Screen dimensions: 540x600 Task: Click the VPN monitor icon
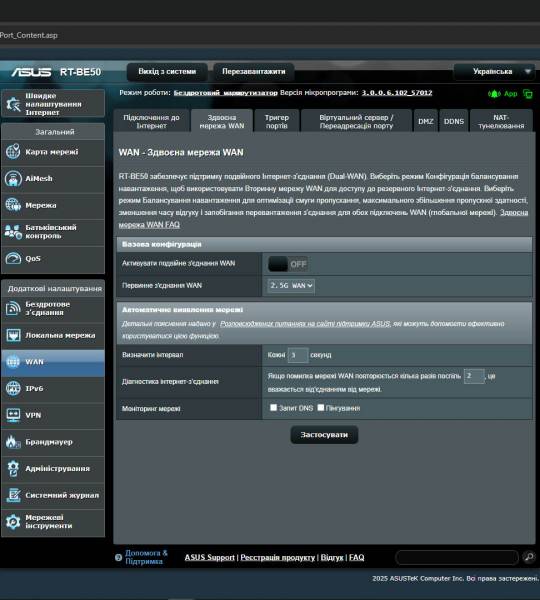pyautogui.click(x=13, y=415)
